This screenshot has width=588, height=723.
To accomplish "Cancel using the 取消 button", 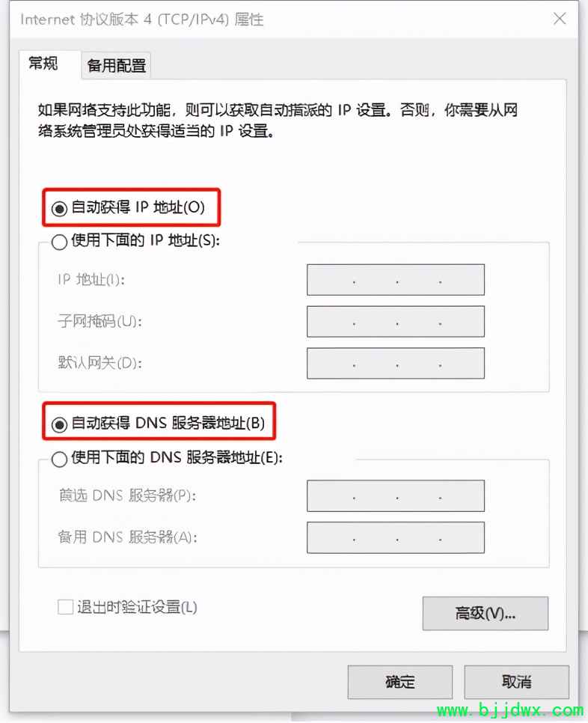I will (x=517, y=682).
